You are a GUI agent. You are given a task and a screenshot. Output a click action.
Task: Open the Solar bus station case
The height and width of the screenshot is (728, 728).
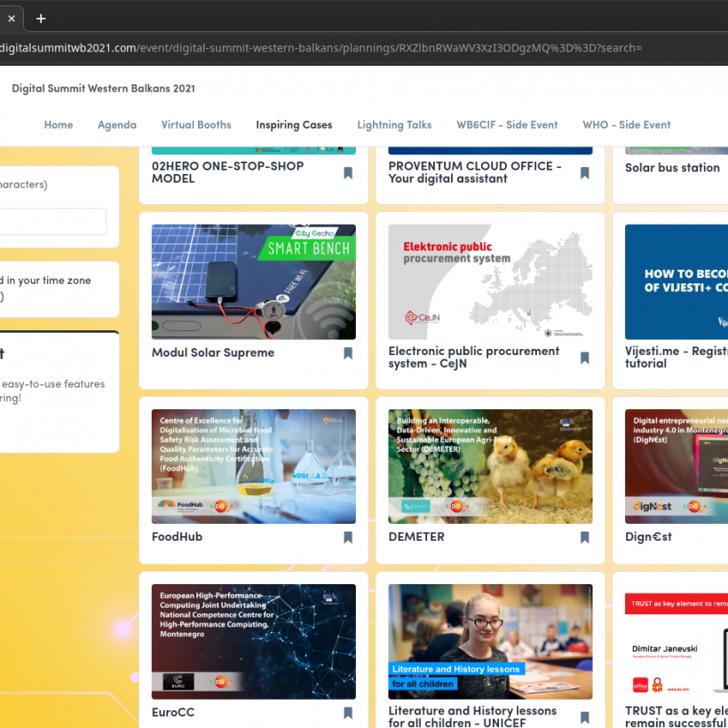coord(672,168)
